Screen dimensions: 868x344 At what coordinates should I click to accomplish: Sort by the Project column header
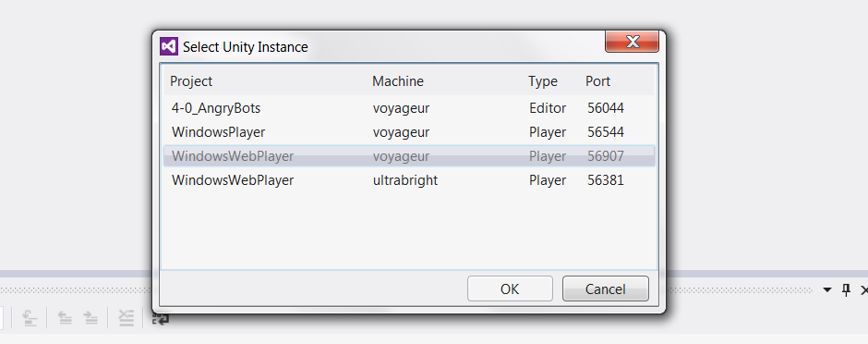[x=191, y=81]
